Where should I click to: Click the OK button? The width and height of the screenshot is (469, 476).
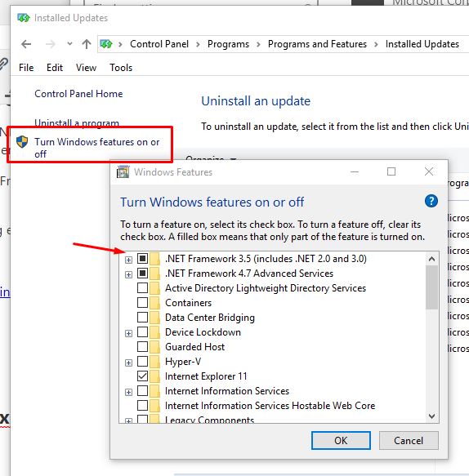click(x=341, y=440)
